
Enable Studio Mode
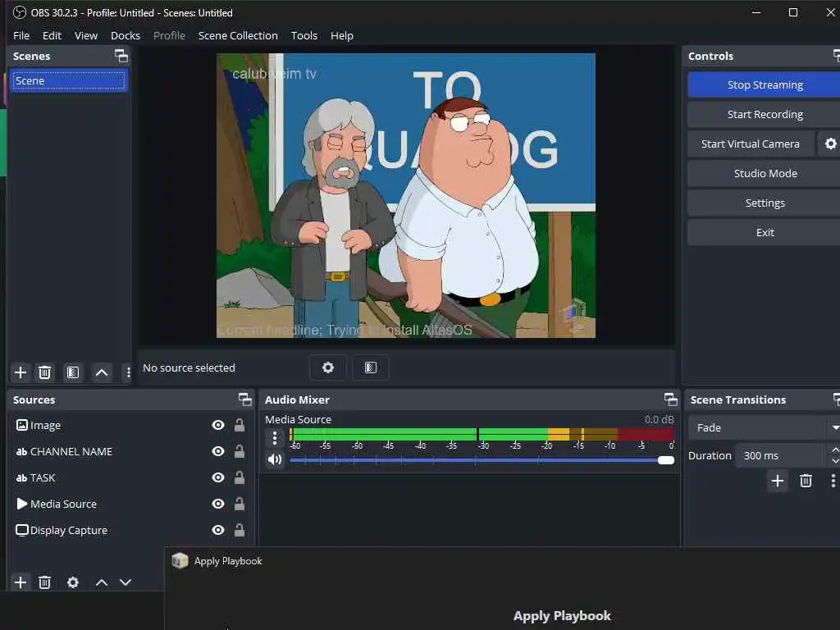coord(765,173)
